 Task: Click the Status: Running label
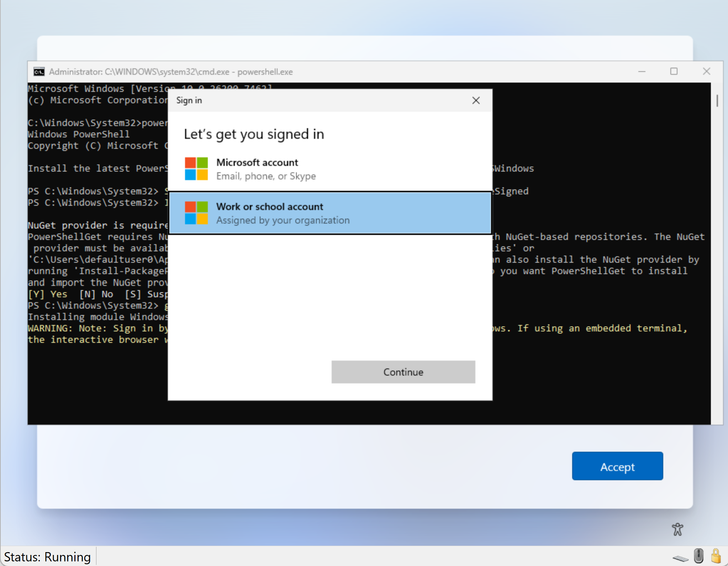click(x=47, y=557)
